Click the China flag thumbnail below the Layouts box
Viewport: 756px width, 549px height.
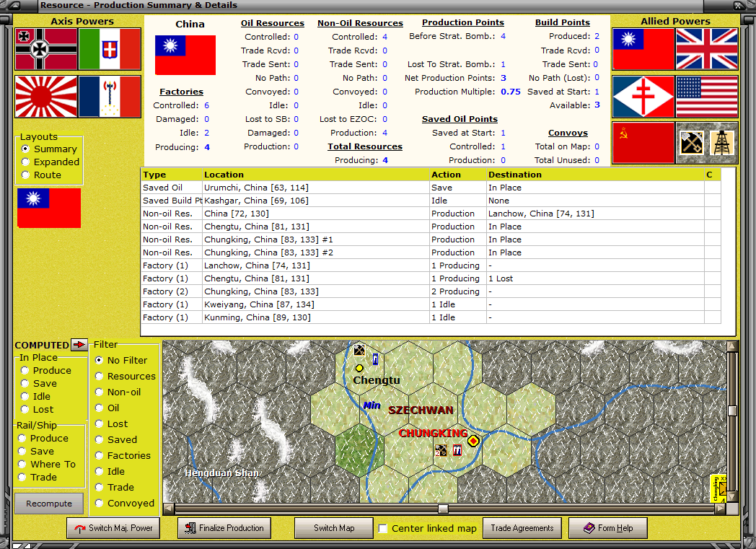click(48, 207)
